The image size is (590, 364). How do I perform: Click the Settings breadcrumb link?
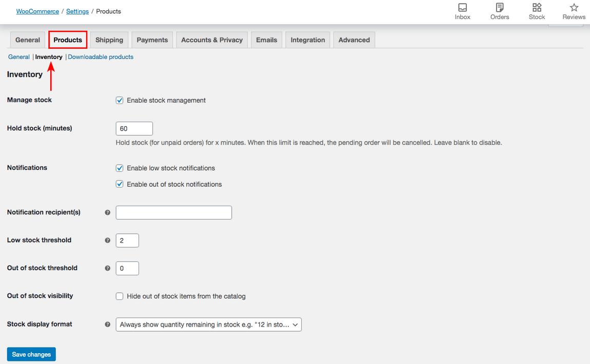tap(77, 11)
